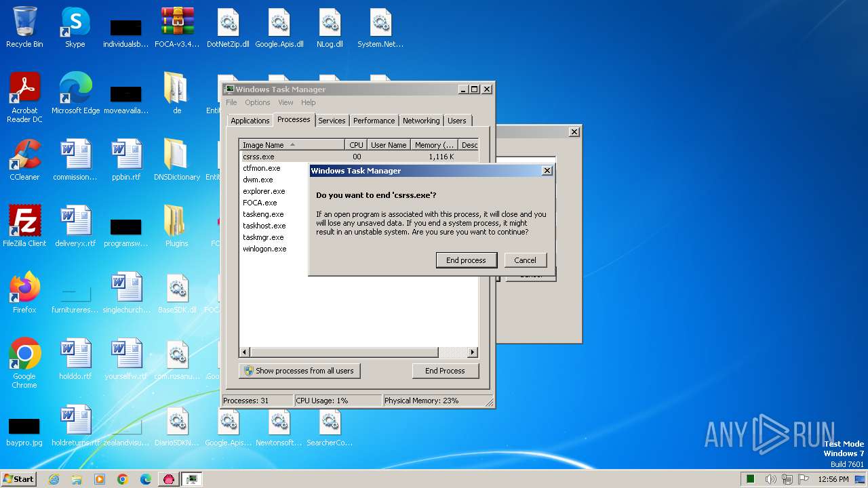Image resolution: width=868 pixels, height=488 pixels.
Task: Close the dialog behind Task Manager
Action: click(574, 132)
